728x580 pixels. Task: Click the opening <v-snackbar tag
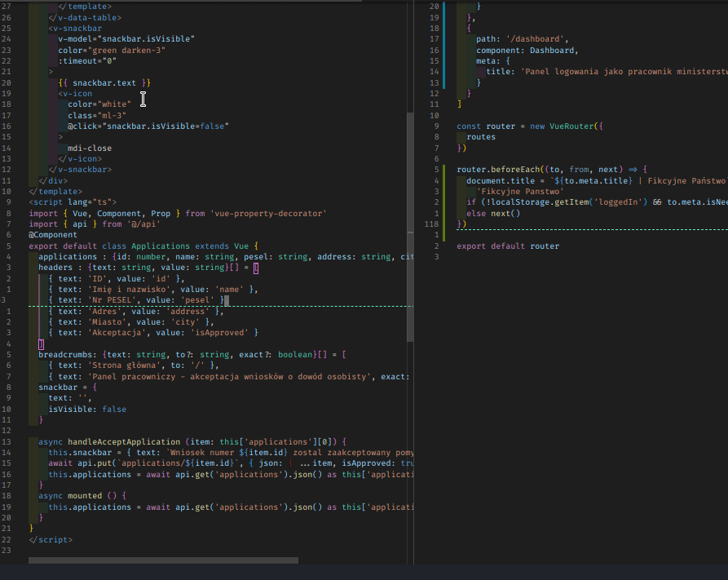click(x=75, y=29)
